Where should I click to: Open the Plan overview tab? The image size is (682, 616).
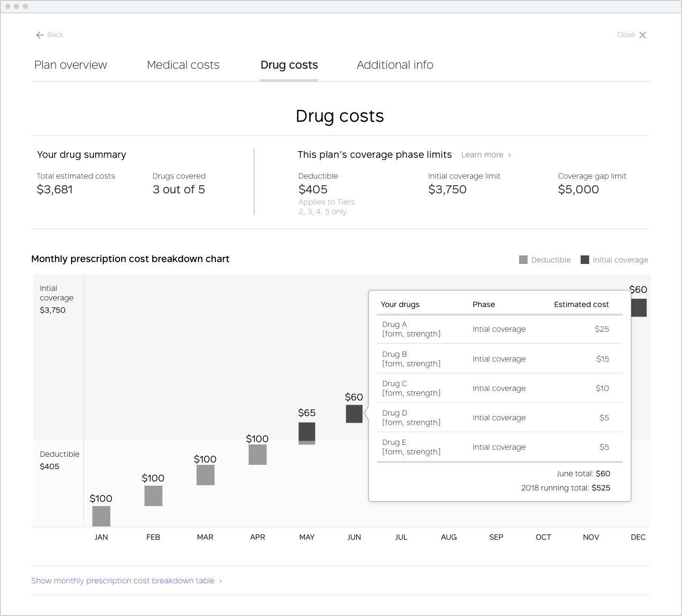point(71,65)
